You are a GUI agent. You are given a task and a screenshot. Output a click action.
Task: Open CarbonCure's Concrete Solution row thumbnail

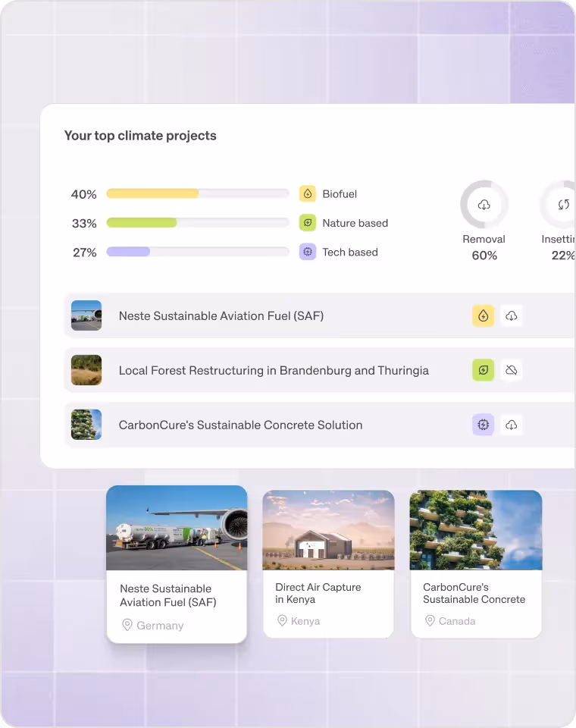[86, 425]
